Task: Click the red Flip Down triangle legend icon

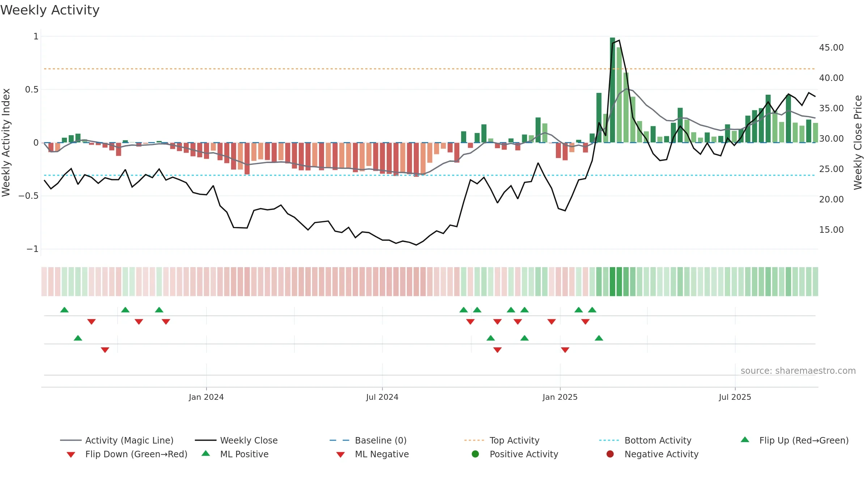Action: 71,455
